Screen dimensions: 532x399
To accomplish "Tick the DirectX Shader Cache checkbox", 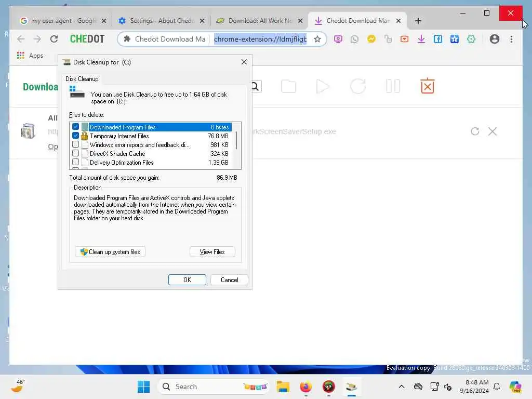I will pyautogui.click(x=75, y=153).
